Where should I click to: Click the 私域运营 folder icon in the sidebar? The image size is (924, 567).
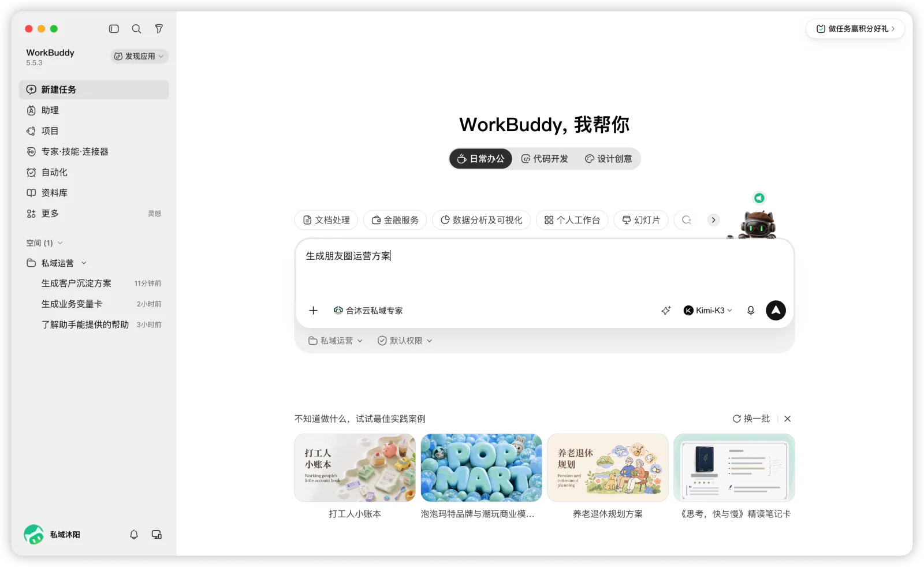point(31,263)
